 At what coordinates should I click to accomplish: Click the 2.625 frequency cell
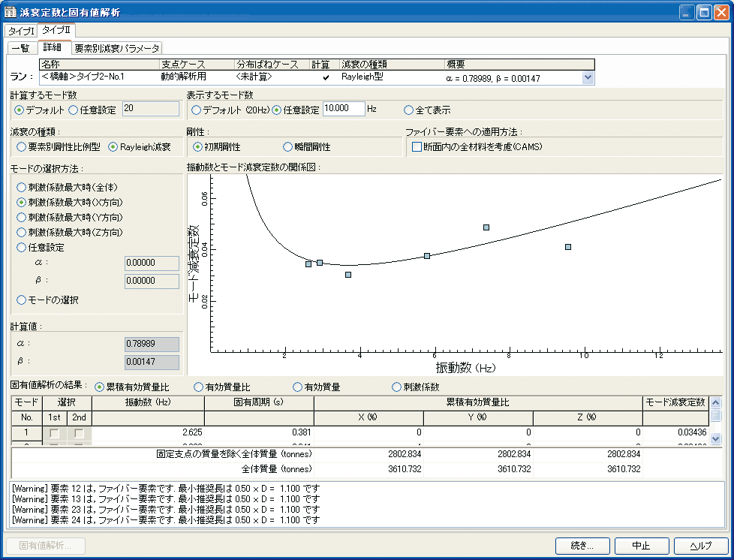click(148, 432)
